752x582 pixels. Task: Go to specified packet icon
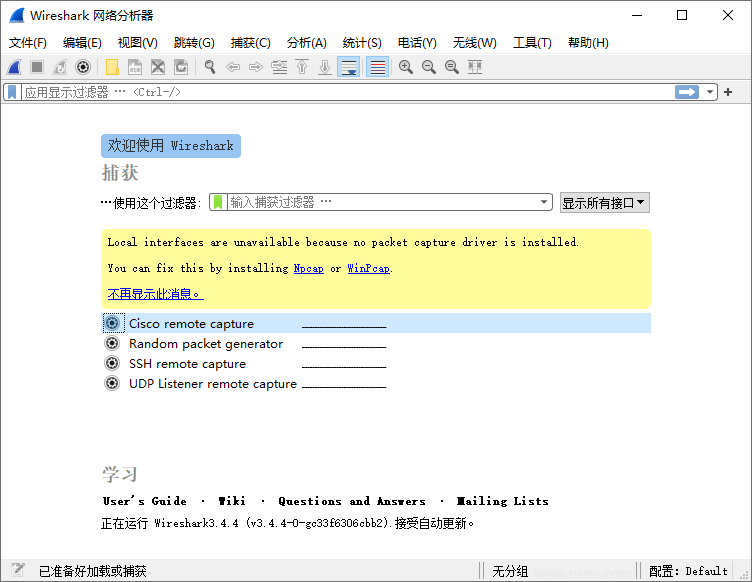click(x=279, y=67)
